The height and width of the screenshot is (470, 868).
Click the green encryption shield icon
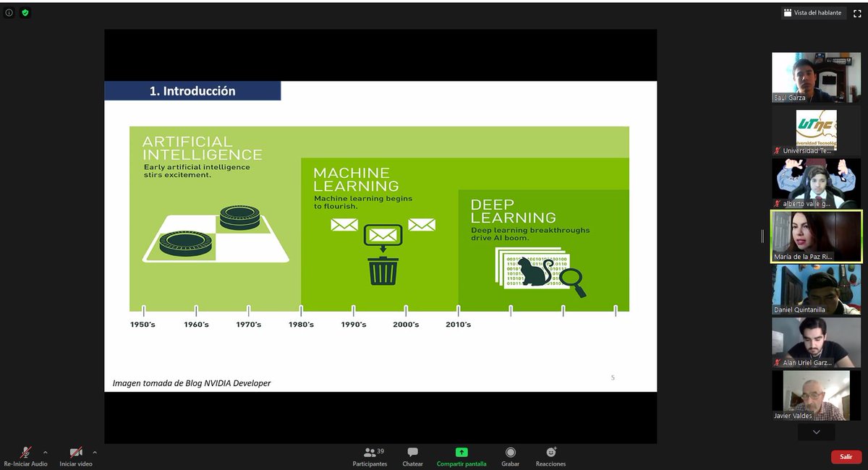[25, 12]
